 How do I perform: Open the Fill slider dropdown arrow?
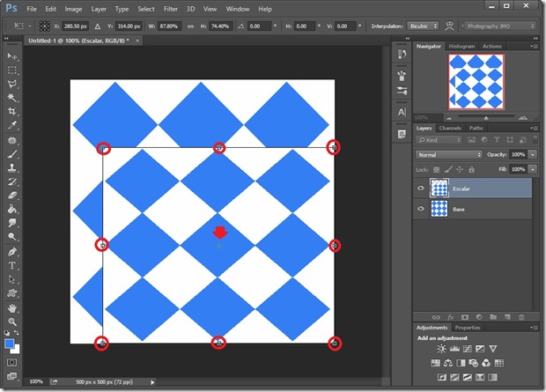[533, 169]
